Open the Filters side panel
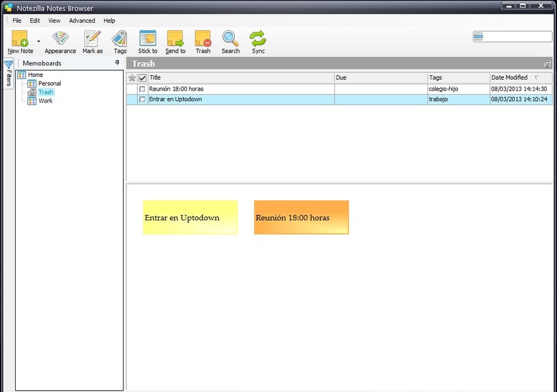Screen dimensions: 557x392 tap(8, 73)
